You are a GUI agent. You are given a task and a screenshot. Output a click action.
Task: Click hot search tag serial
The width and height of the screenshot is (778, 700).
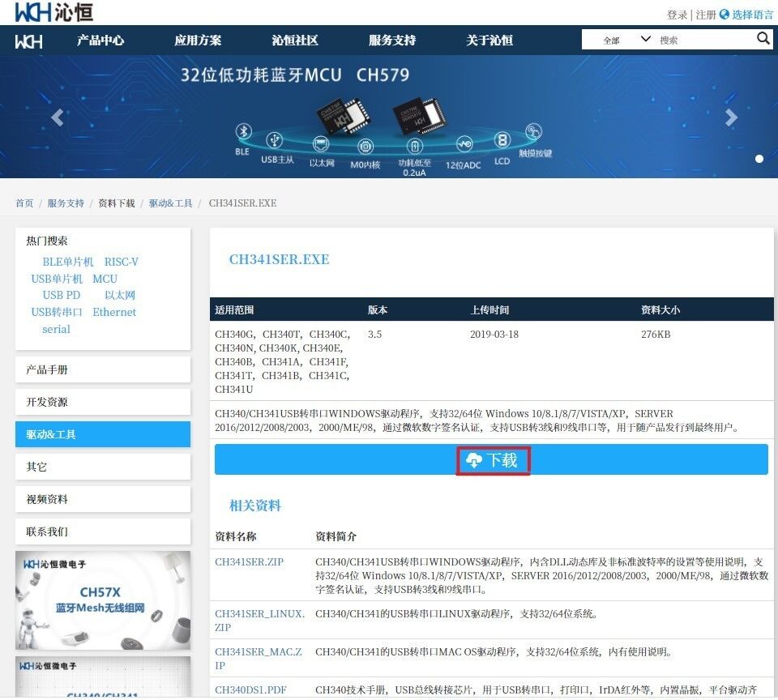point(56,330)
